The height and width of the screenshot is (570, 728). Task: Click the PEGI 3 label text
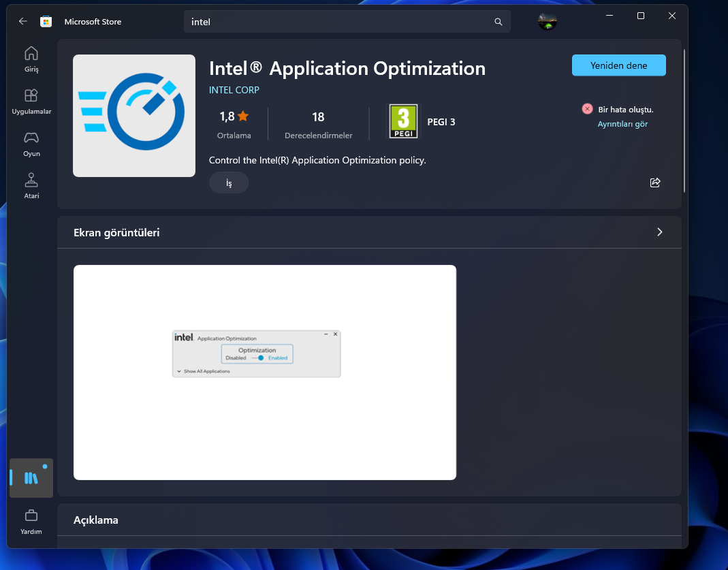[441, 122]
